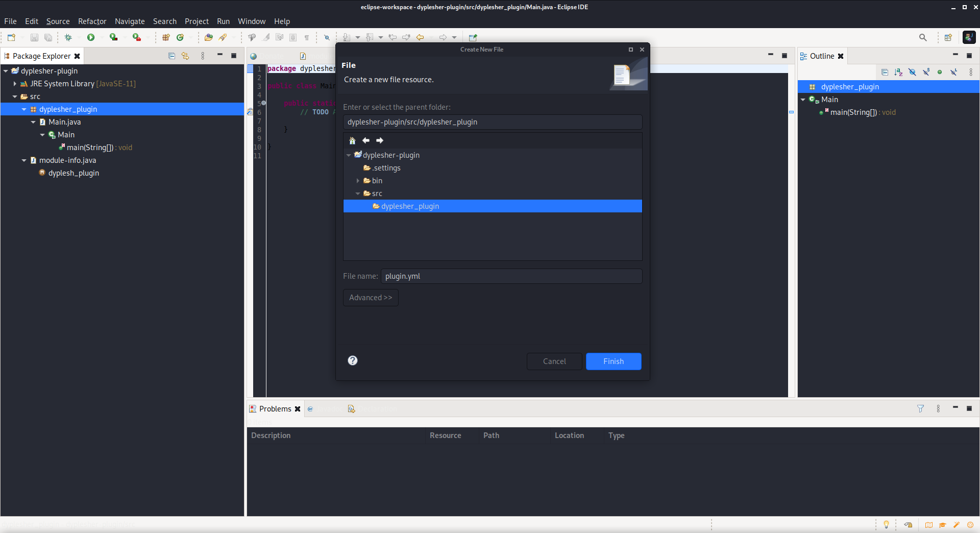
Task: Click the Debug bug icon in toolbar
Action: (68, 37)
